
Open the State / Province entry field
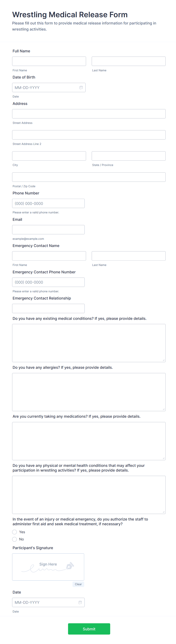pos(128,156)
